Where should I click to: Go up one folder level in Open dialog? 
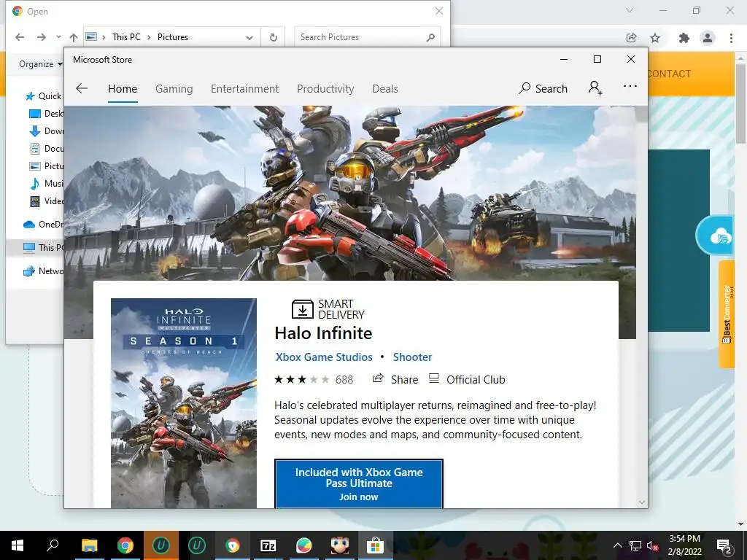click(74, 37)
